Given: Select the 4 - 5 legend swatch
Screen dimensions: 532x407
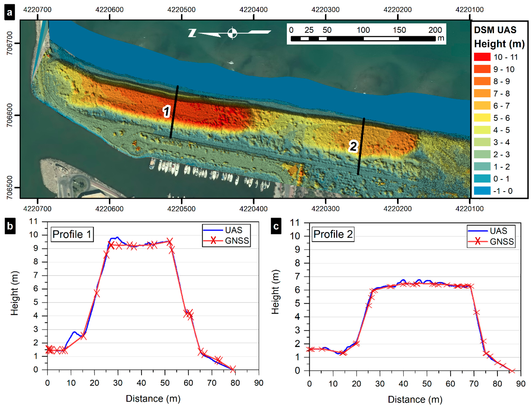Looking at the screenshot, I should (482, 130).
